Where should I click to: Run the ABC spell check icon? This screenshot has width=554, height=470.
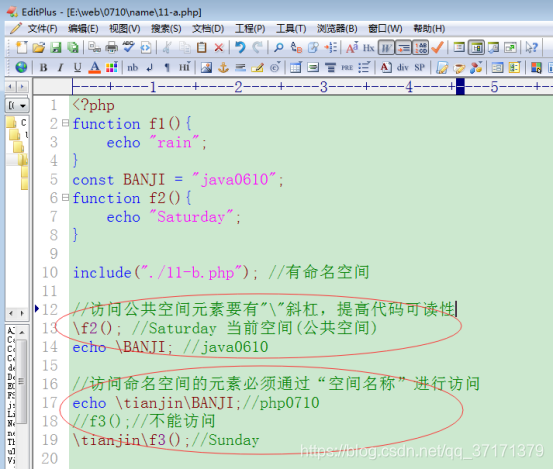(129, 47)
